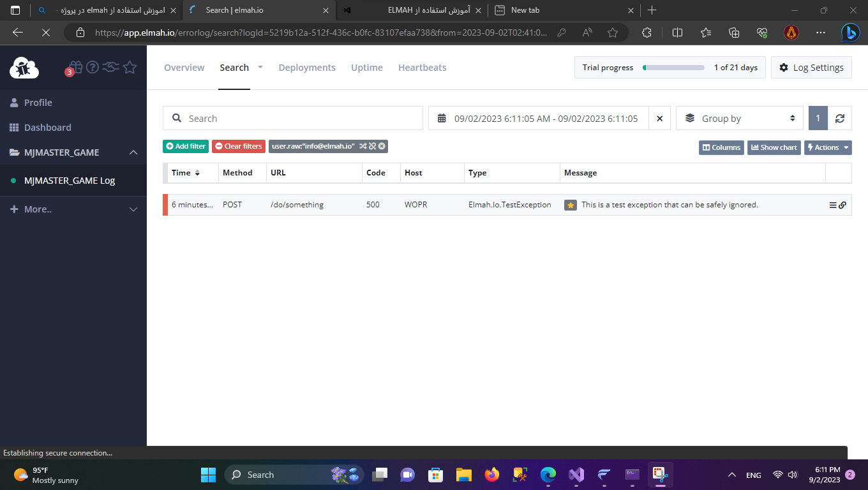The height and width of the screenshot is (490, 868).
Task: Click the Windows Start button
Action: tap(208, 475)
